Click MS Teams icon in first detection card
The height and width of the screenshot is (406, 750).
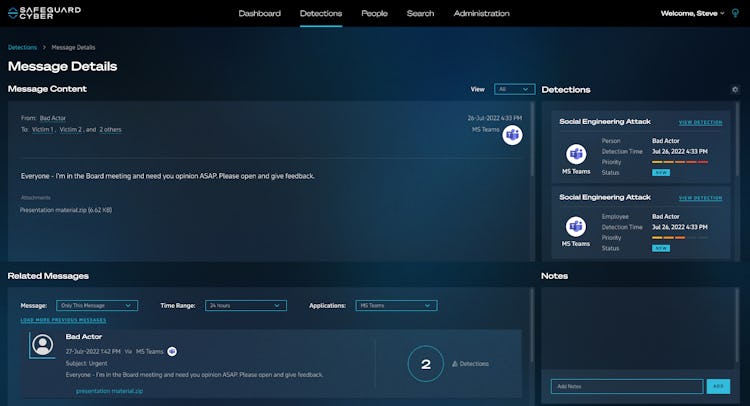click(x=576, y=154)
